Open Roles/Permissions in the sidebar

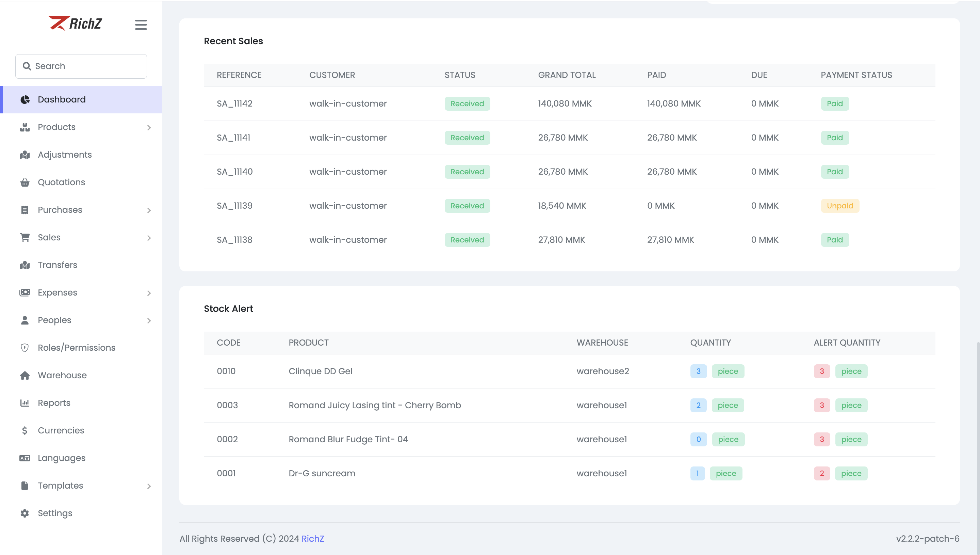pyautogui.click(x=81, y=348)
